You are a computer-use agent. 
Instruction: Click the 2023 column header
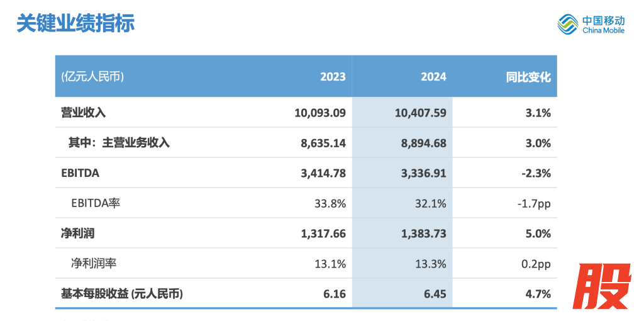point(333,77)
